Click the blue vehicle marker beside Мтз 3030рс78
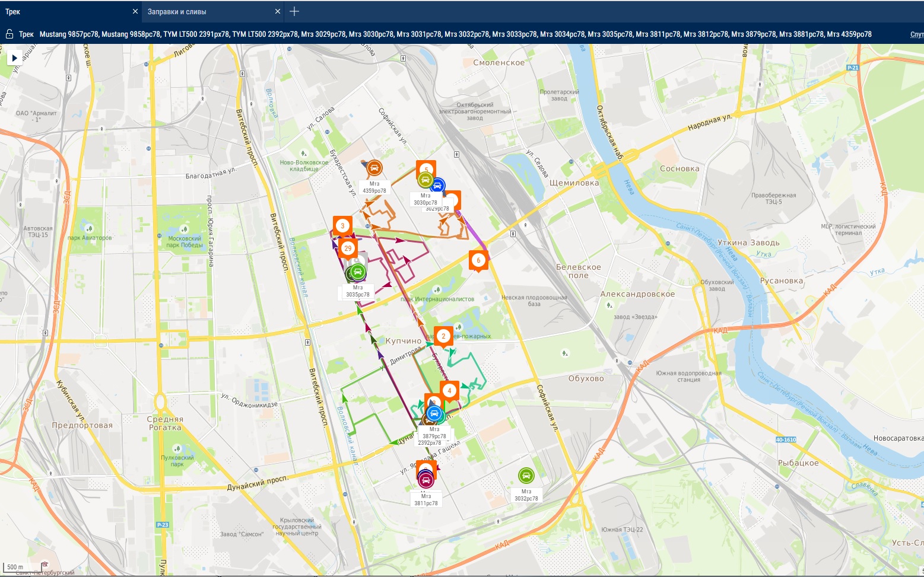 click(438, 186)
